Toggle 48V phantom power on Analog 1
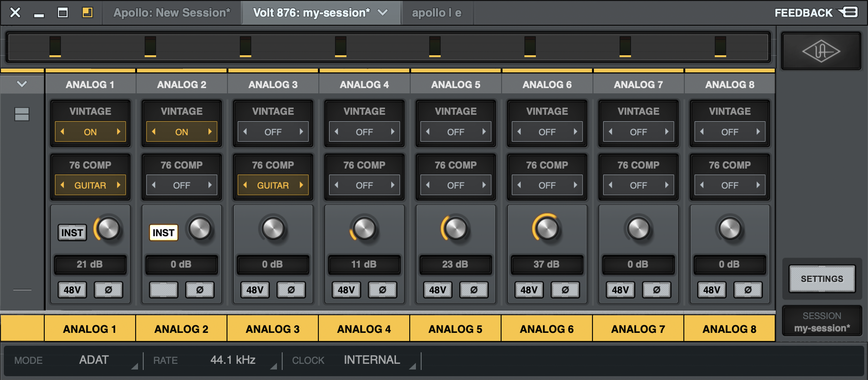The height and width of the screenshot is (380, 868). [72, 290]
